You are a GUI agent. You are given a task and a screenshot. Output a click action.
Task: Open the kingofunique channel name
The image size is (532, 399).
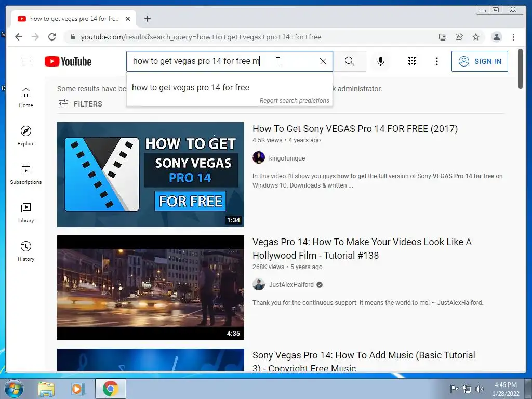(x=287, y=158)
